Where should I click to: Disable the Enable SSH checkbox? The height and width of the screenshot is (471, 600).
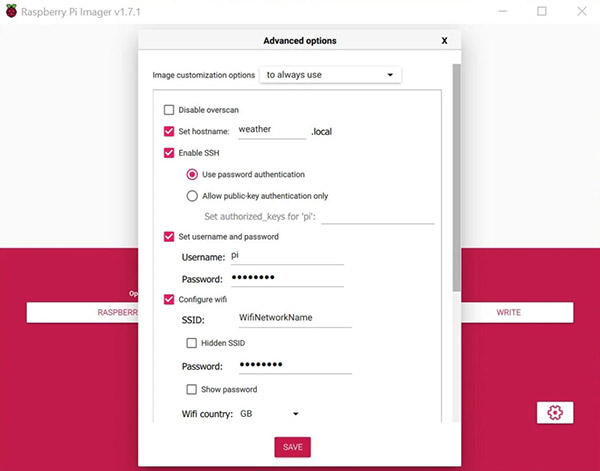[x=169, y=152]
